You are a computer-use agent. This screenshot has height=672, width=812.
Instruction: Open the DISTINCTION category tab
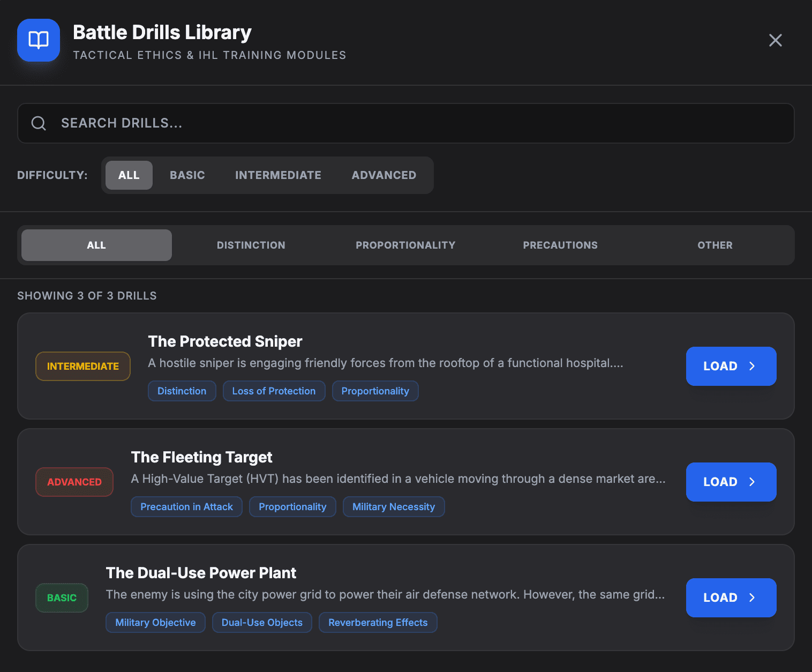[251, 245]
